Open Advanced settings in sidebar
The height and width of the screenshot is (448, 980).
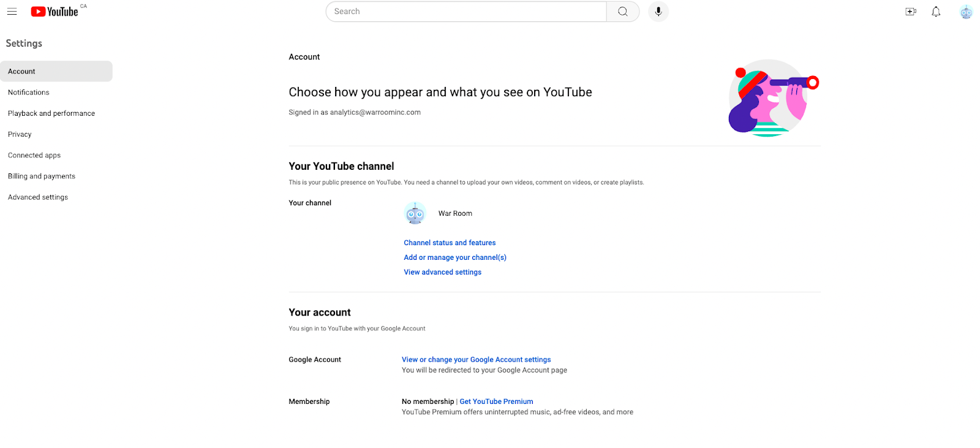pyautogui.click(x=38, y=197)
